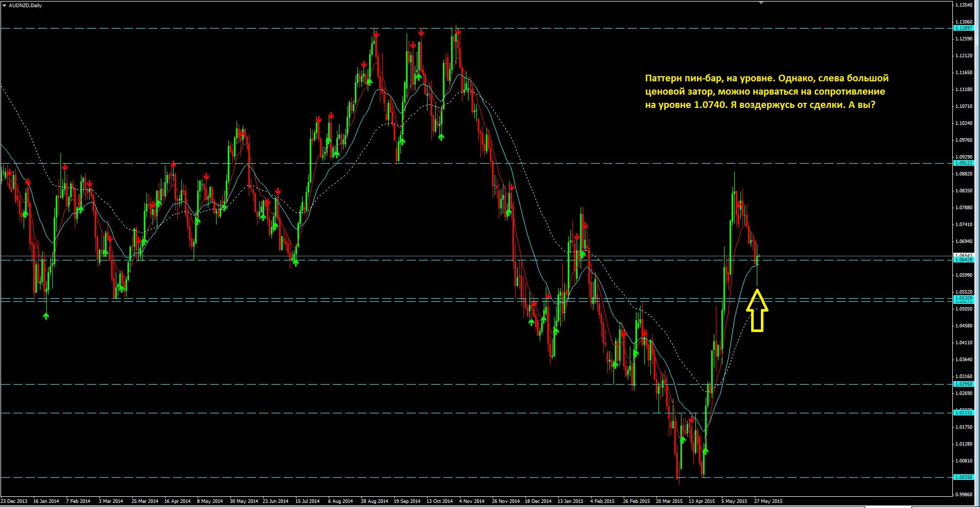Screen dimensions: 980x508
Task: Click the 4 Nov 2014 date label
Action: 472,501
